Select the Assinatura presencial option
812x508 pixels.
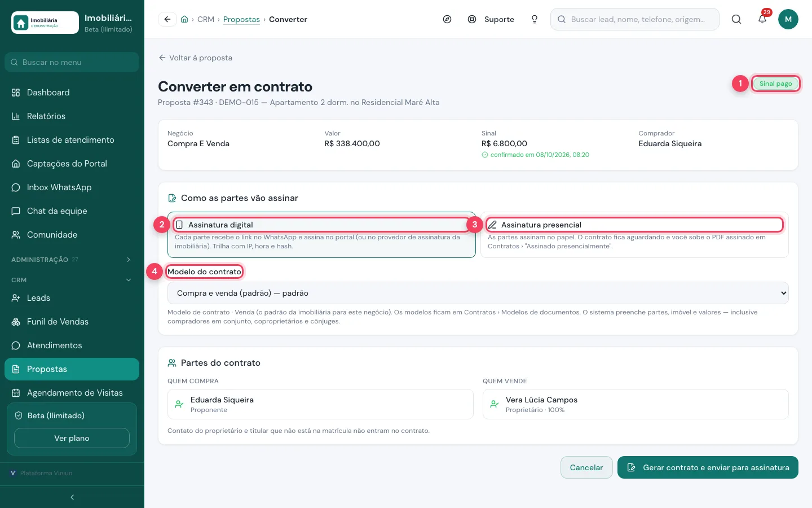[634, 235]
